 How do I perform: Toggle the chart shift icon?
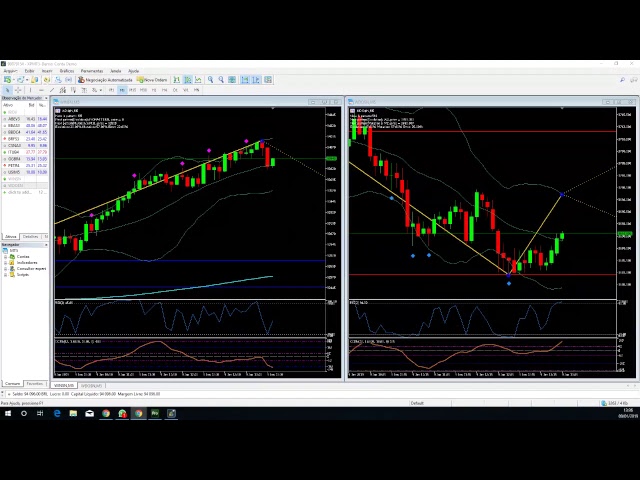coord(256,80)
